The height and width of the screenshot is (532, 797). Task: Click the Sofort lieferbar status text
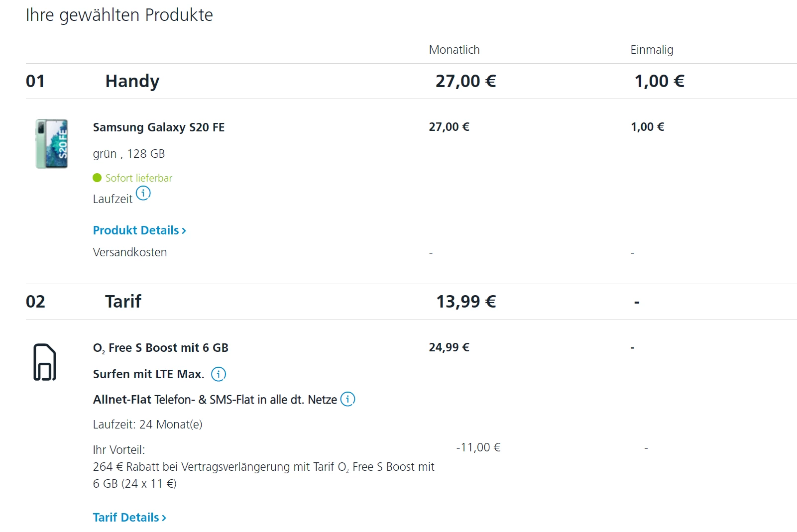139,178
